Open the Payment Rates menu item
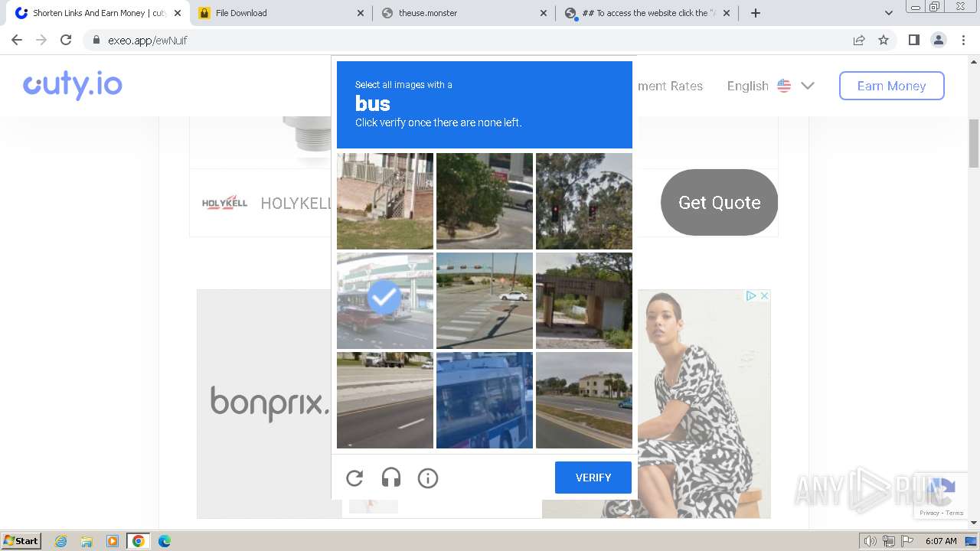The height and width of the screenshot is (551, 980). 670,86
